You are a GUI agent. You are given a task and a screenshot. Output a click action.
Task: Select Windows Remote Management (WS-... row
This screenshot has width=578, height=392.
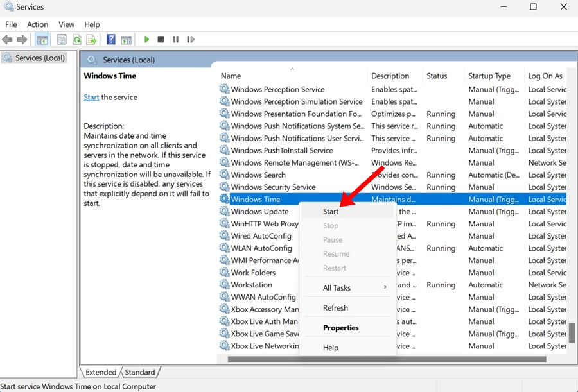tap(392, 162)
